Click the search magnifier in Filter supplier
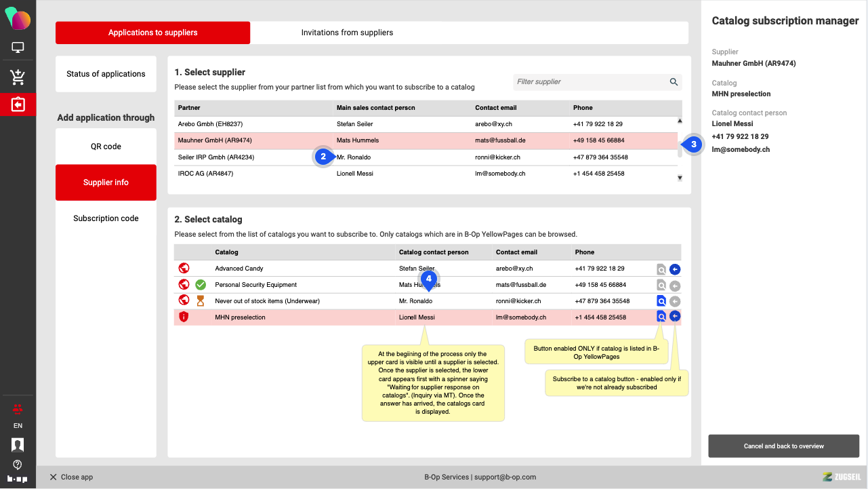 click(674, 82)
